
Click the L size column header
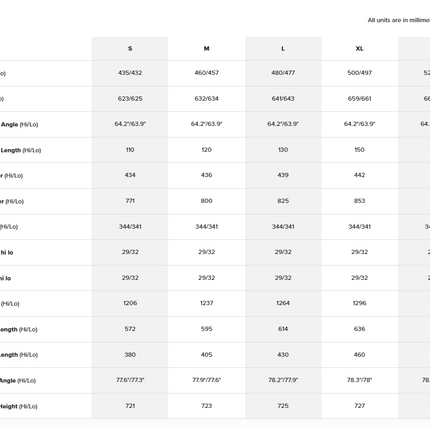coord(283,49)
